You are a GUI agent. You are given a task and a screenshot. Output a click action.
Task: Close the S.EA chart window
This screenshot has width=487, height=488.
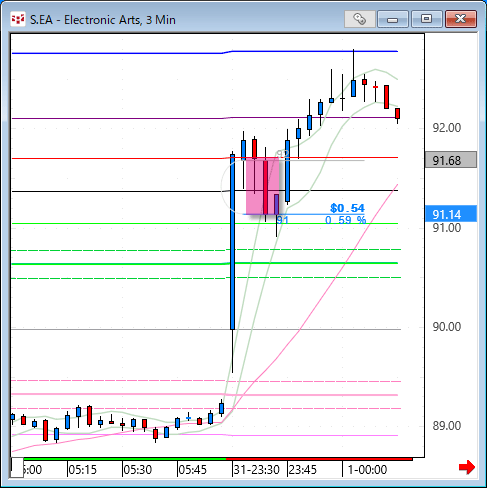pos(461,19)
